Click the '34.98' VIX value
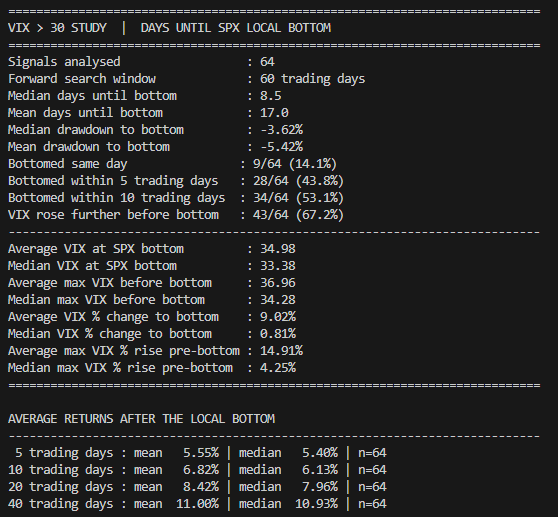Screen dimensions: 558x517 [278, 249]
